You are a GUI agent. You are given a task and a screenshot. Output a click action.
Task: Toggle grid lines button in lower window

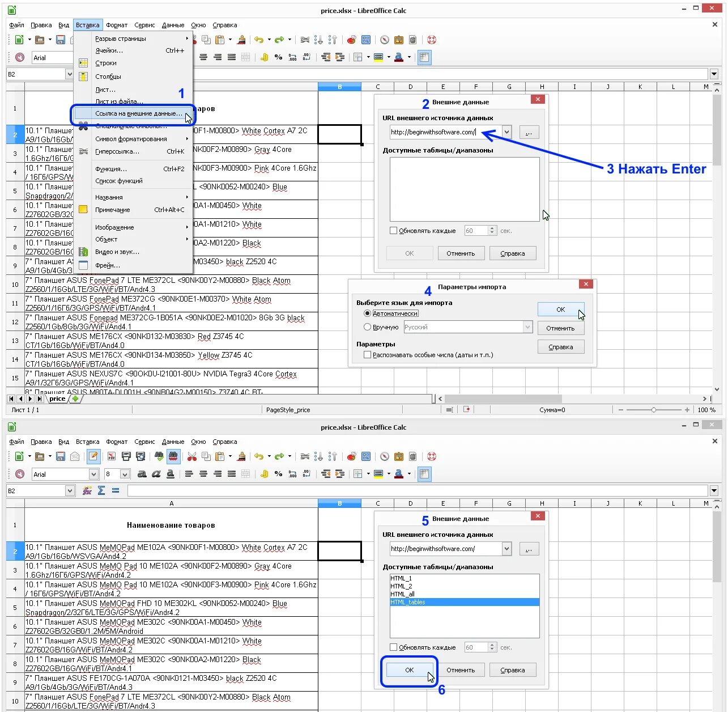(424, 474)
